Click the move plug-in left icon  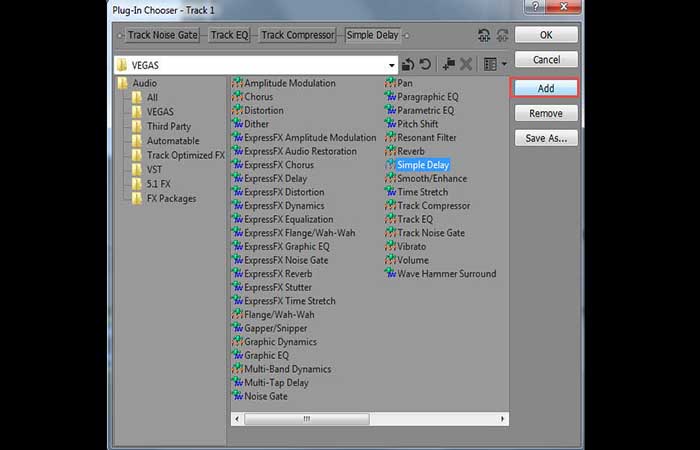484,35
